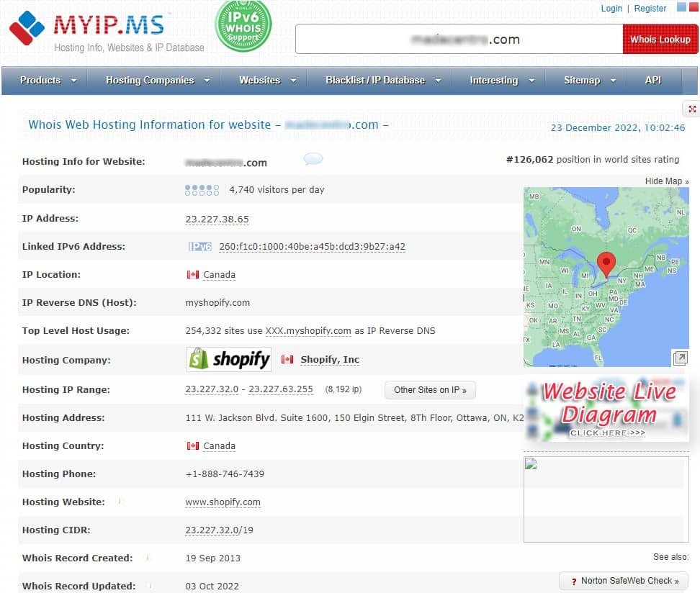Click the 03 Oct 2022 updated date
This screenshot has width=700, height=593.
click(x=212, y=586)
